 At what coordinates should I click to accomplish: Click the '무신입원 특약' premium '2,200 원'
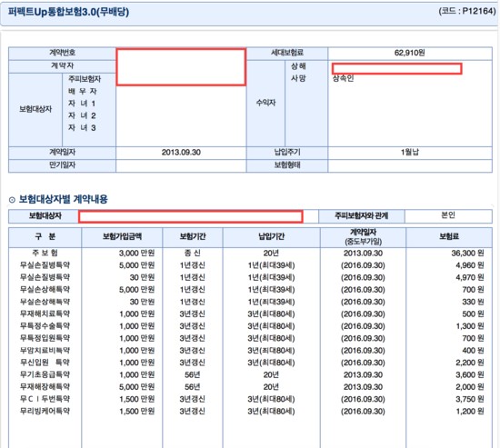click(x=470, y=363)
